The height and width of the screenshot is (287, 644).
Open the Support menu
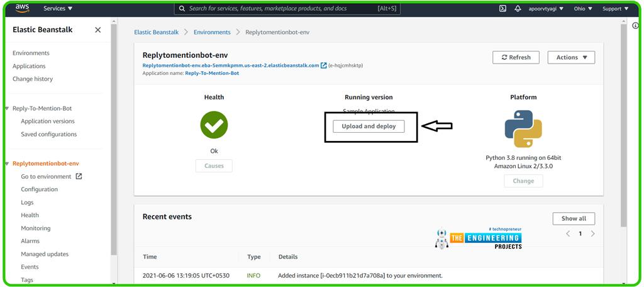pos(615,9)
